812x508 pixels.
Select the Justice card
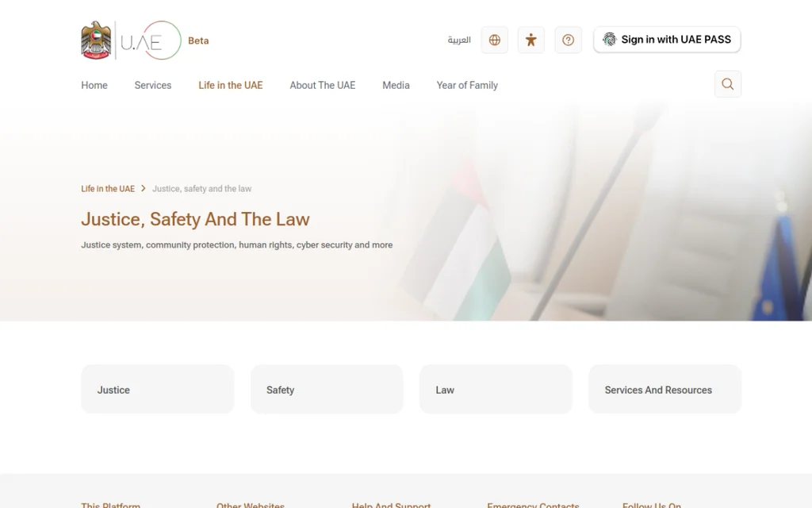point(158,389)
